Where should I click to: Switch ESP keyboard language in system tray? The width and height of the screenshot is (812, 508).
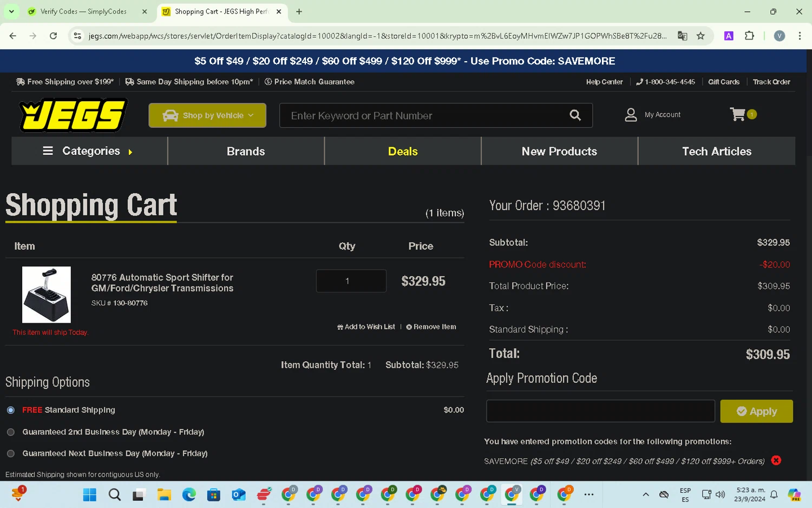click(685, 494)
